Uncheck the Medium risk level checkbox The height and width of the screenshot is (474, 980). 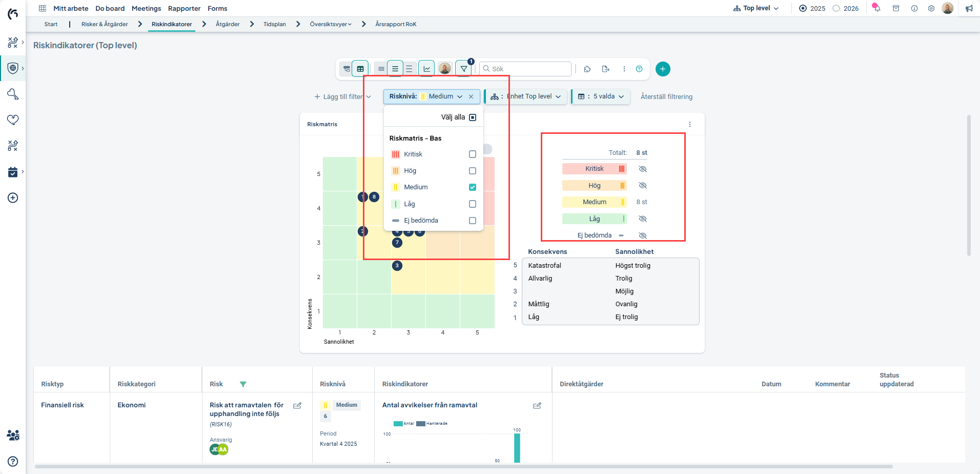point(473,187)
